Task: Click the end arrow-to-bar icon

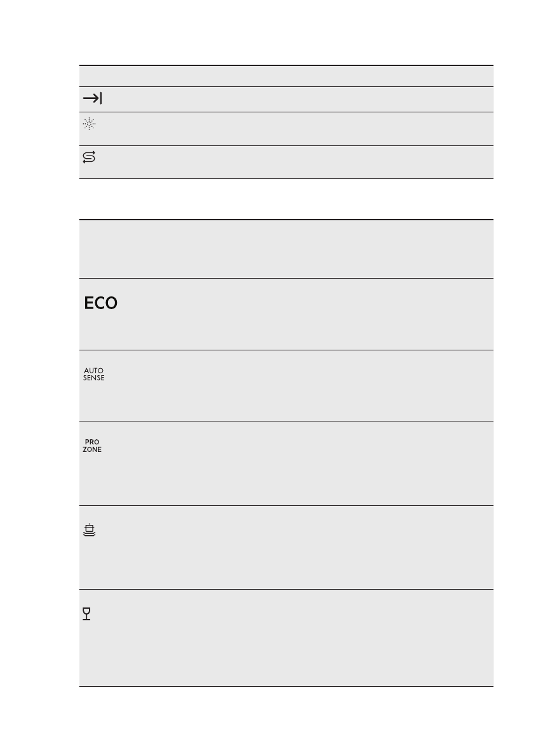Action: pos(92,99)
